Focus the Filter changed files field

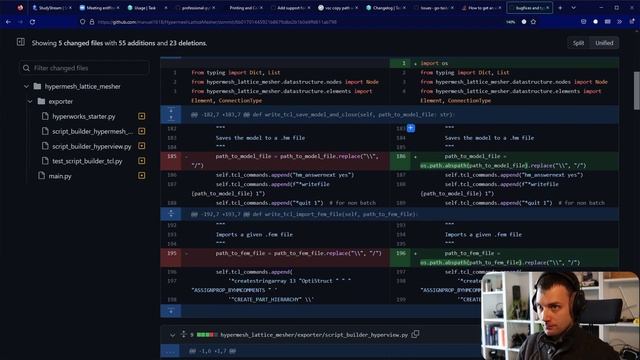coord(84,68)
